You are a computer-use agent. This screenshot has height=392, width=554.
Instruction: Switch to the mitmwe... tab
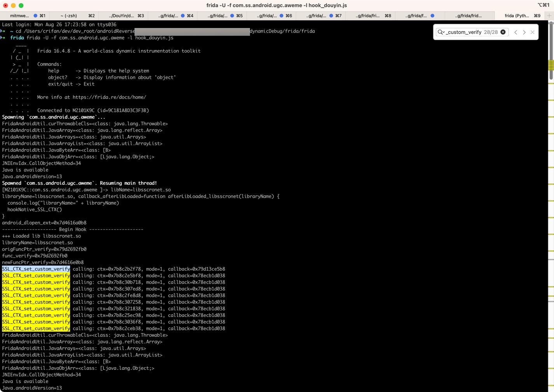pyautogui.click(x=24, y=16)
